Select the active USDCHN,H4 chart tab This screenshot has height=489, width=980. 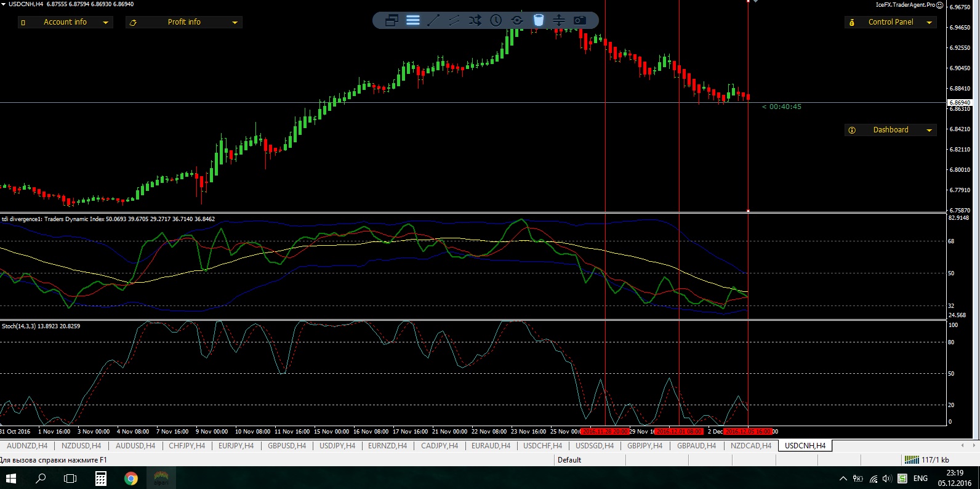pos(805,446)
